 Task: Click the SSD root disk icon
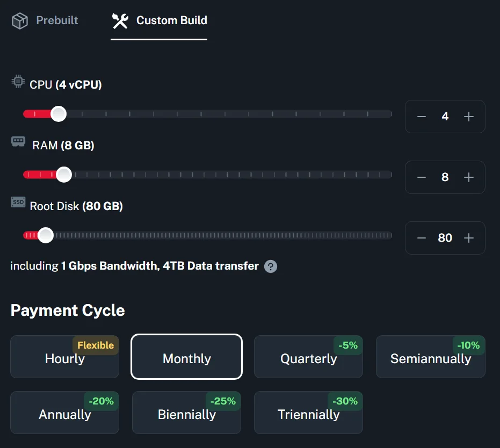18,203
